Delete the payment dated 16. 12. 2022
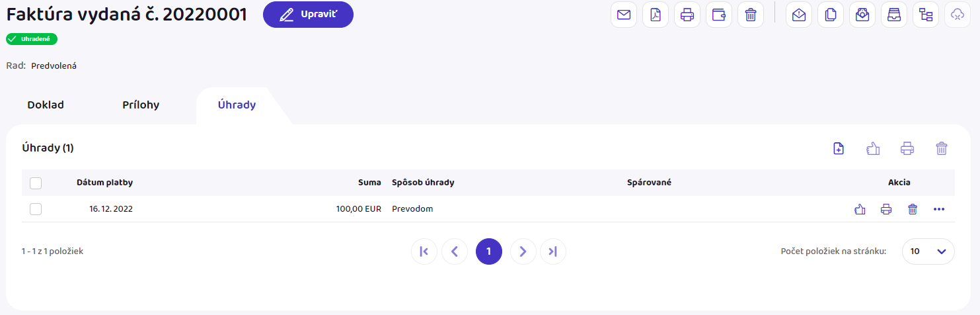The width and height of the screenshot is (980, 315). [x=913, y=209]
